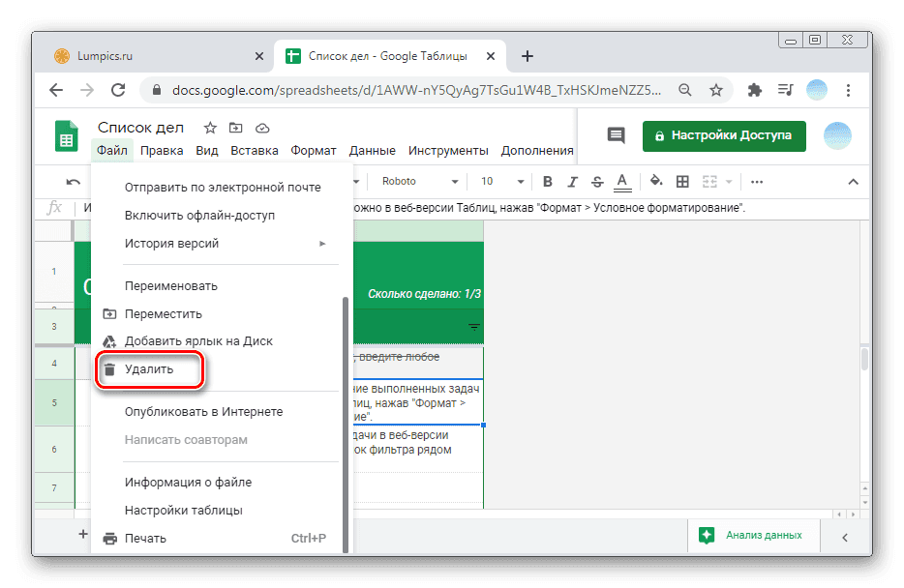Toggle bold formatting
The height and width of the screenshot is (588, 904).
pyautogui.click(x=548, y=181)
